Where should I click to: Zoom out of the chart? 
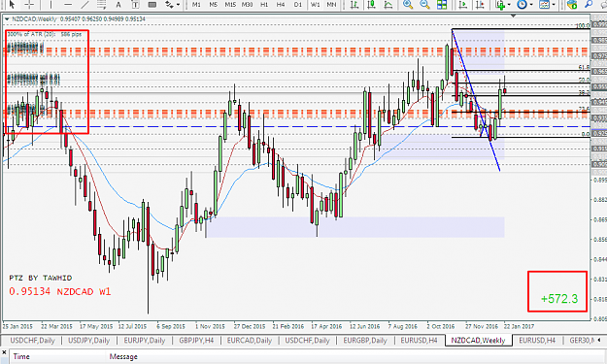[424, 4]
